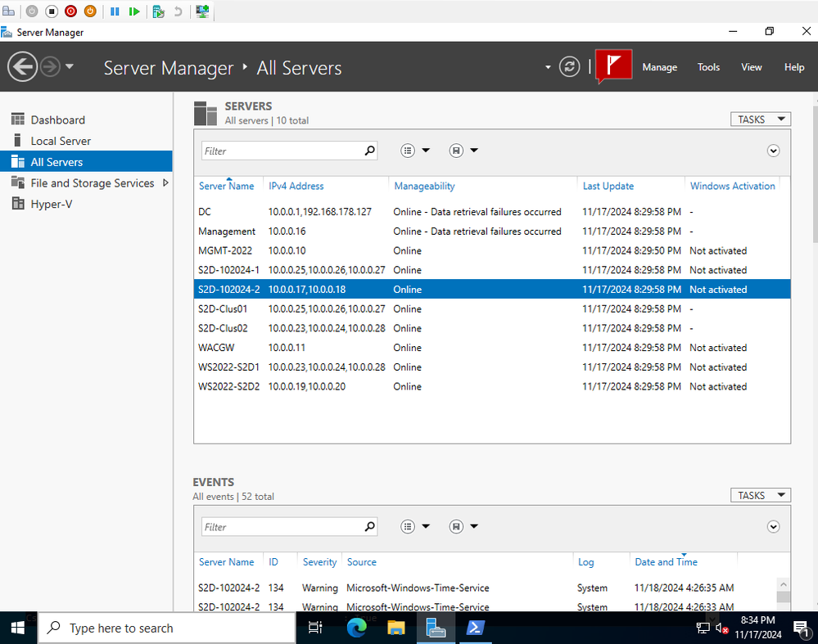
Task: Open the Events TASKS dropdown
Action: click(x=761, y=495)
